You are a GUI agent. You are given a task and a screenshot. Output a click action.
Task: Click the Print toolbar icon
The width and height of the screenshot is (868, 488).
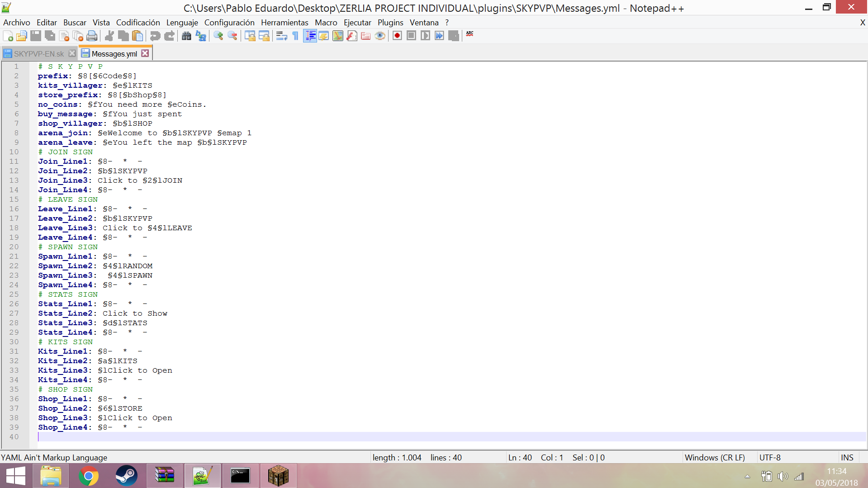92,36
